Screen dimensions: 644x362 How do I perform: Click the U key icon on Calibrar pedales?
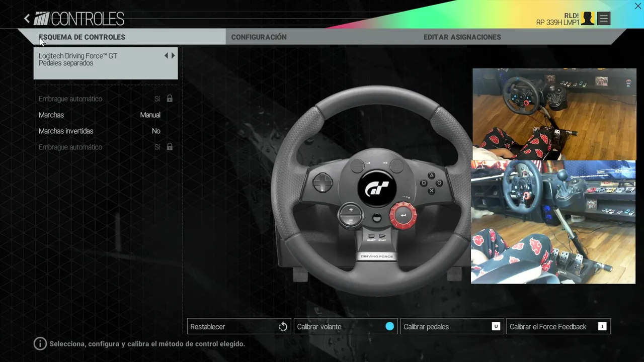[496, 326]
